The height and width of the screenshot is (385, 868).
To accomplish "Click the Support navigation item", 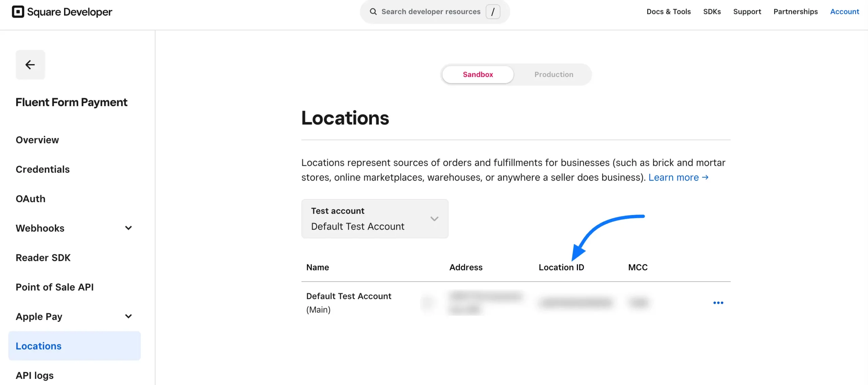I will pos(747,12).
